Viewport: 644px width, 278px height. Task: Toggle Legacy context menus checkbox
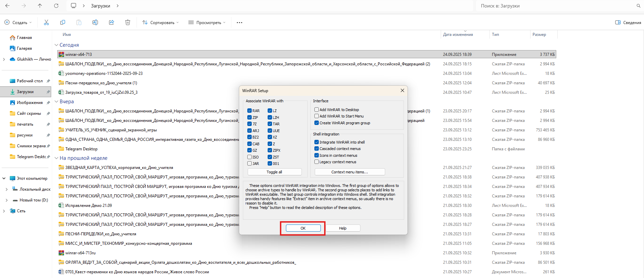coord(317,162)
